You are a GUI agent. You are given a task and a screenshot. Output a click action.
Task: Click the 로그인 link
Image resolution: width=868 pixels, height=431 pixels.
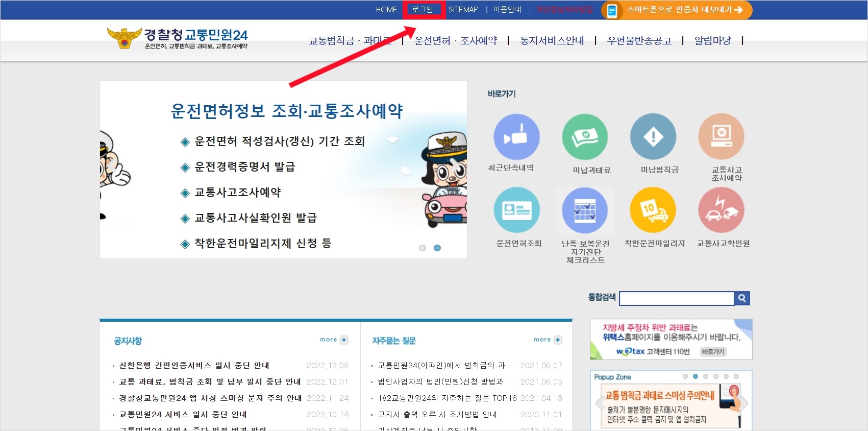423,10
